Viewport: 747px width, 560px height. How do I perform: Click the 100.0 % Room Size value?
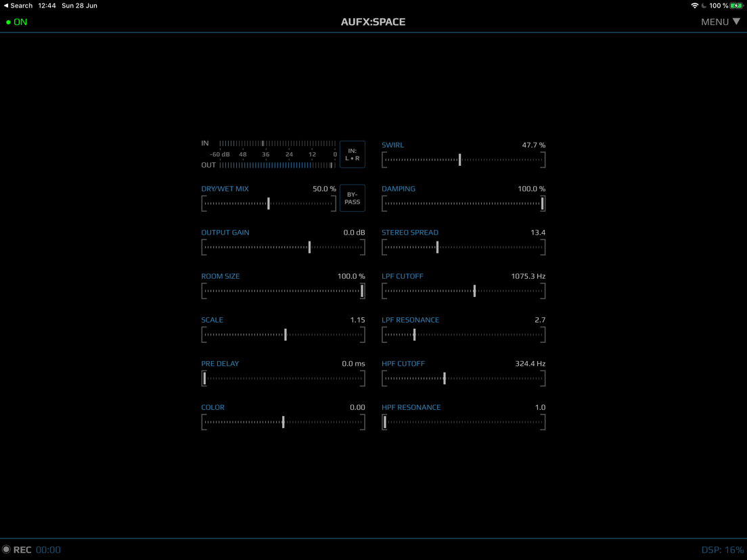click(351, 276)
